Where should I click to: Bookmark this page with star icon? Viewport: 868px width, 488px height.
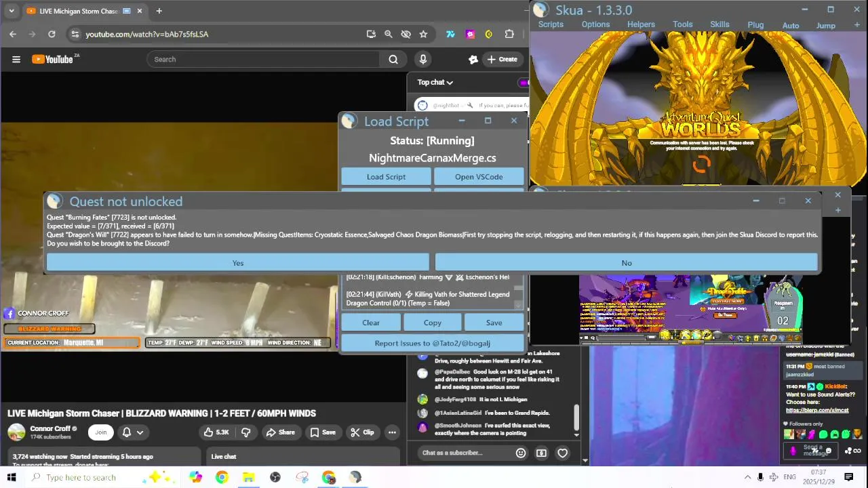(423, 34)
